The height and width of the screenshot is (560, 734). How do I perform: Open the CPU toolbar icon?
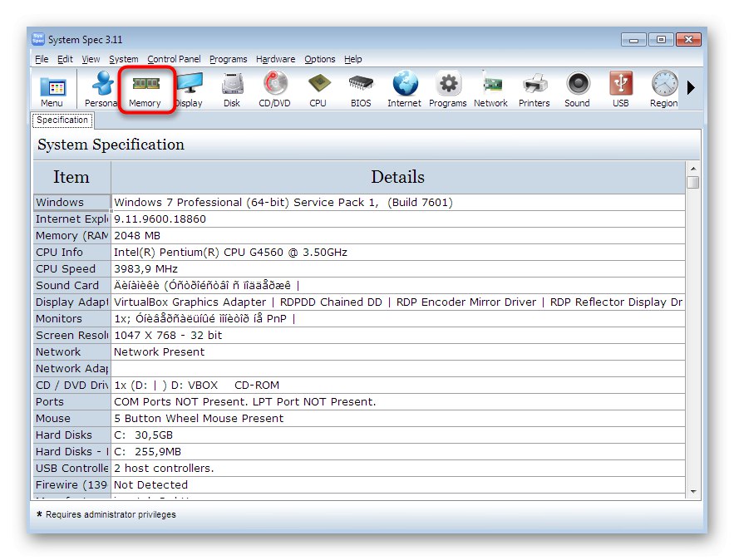318,90
